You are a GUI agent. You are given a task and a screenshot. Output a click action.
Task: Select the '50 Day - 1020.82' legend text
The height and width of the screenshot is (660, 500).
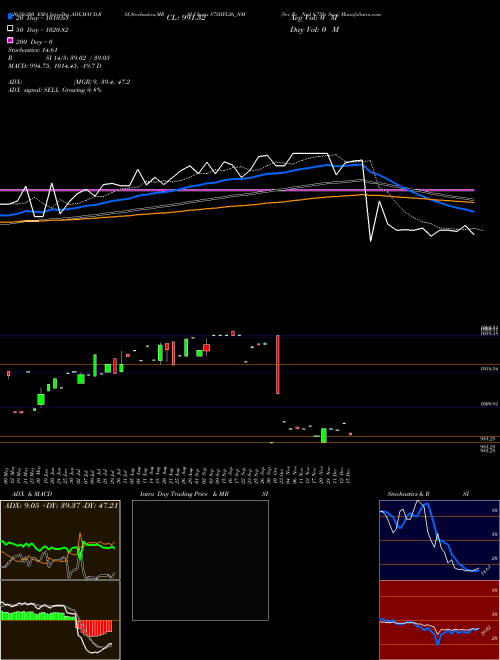(42, 30)
